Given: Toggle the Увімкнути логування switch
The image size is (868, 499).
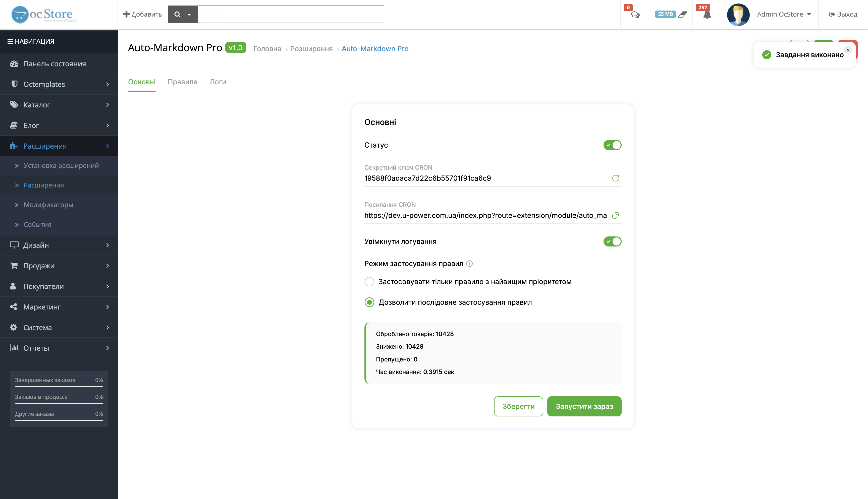Looking at the screenshot, I should [x=612, y=241].
